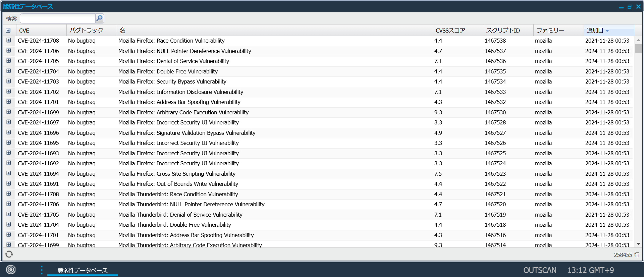644x277 pixels.
Task: Expand row for Firefox NULL Pointer Dereference
Action: (x=9, y=51)
